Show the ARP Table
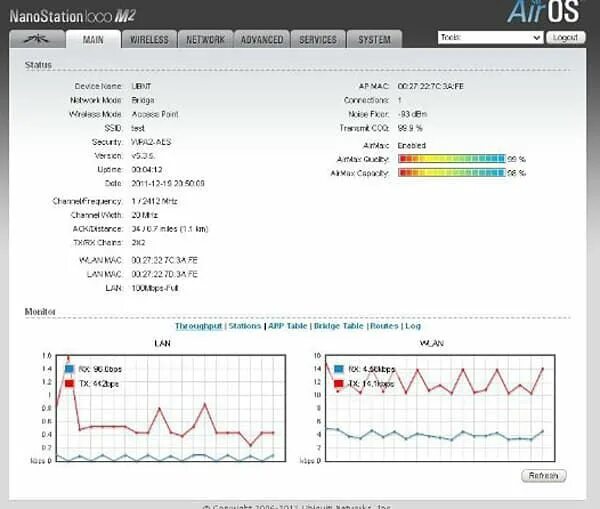The width and height of the screenshot is (600, 509). click(x=287, y=326)
